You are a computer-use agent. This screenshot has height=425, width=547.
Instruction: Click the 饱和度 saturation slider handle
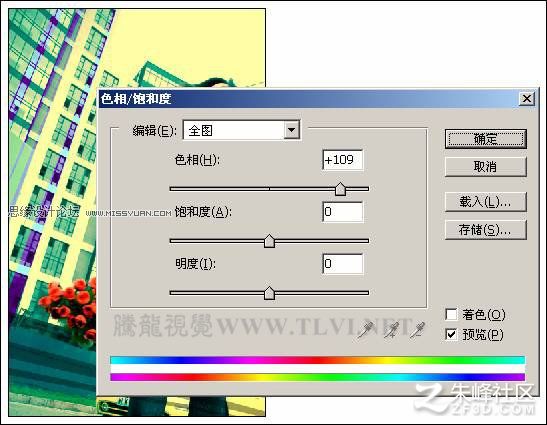[x=269, y=241]
